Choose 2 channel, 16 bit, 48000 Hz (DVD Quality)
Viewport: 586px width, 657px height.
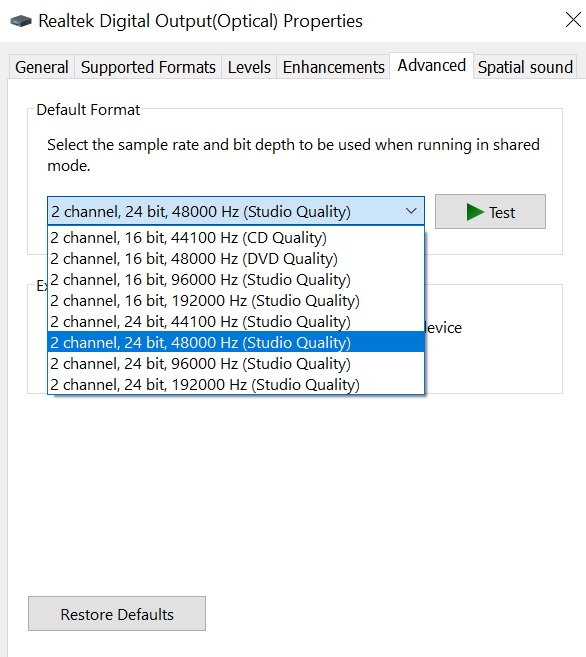(x=236, y=259)
